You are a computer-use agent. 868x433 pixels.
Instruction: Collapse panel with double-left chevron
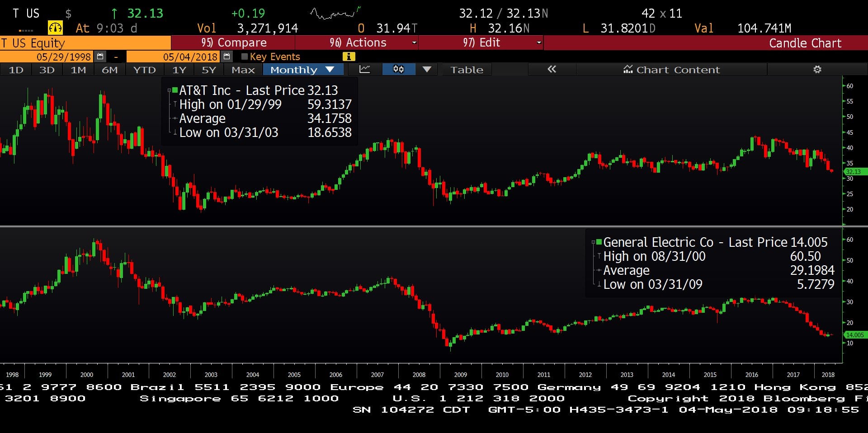[x=552, y=70]
